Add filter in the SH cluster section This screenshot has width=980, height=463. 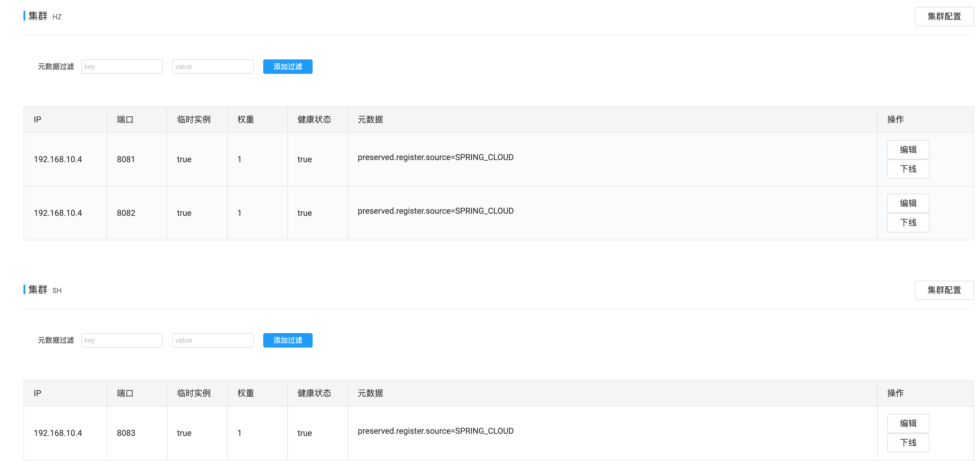coord(288,340)
